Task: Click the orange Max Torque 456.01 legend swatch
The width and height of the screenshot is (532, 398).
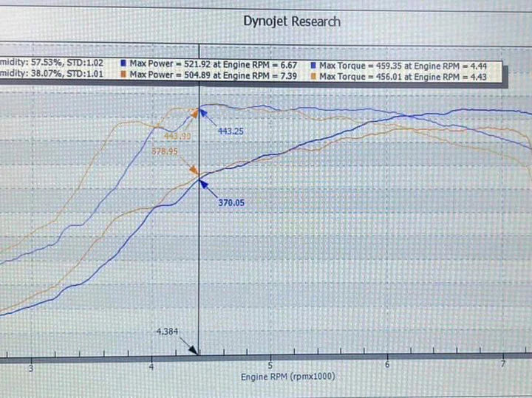Action: click(314, 75)
